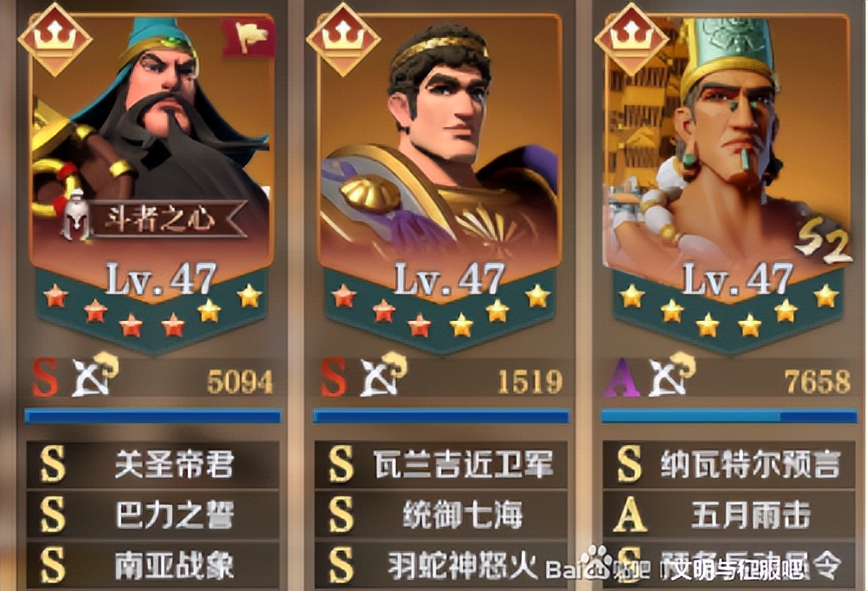Select the 关圣帝君 skill row

(153, 464)
